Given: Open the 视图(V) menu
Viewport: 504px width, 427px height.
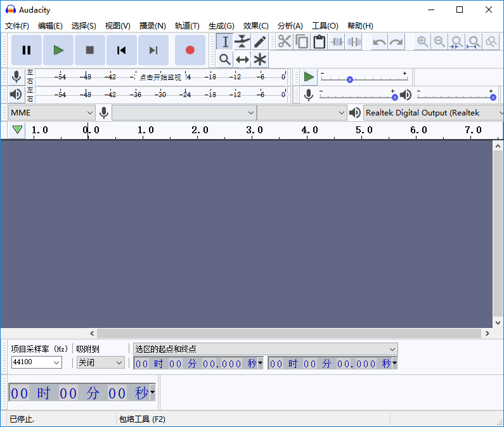Looking at the screenshot, I should coord(118,26).
